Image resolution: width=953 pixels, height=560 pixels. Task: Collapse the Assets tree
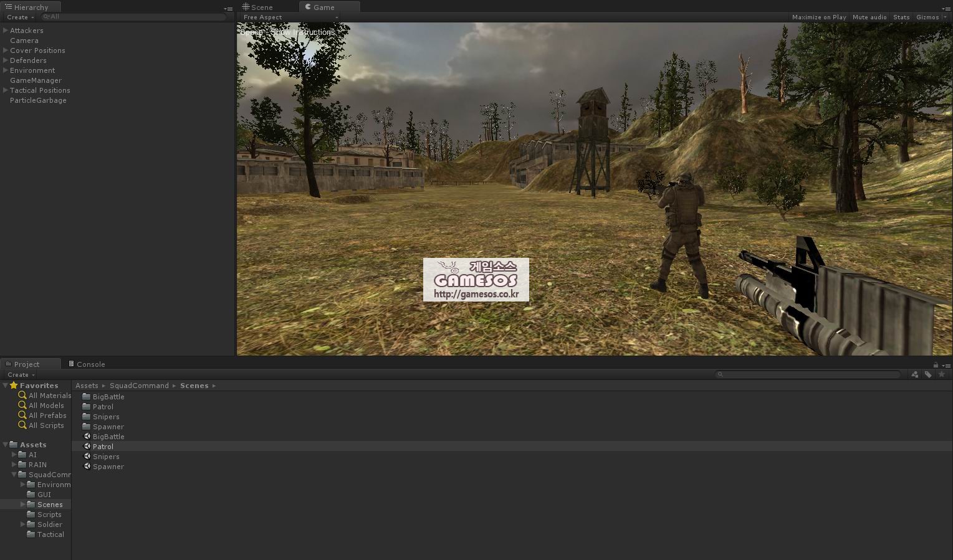click(x=6, y=445)
